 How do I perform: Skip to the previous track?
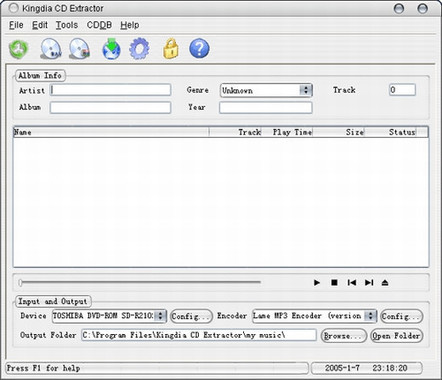352,283
